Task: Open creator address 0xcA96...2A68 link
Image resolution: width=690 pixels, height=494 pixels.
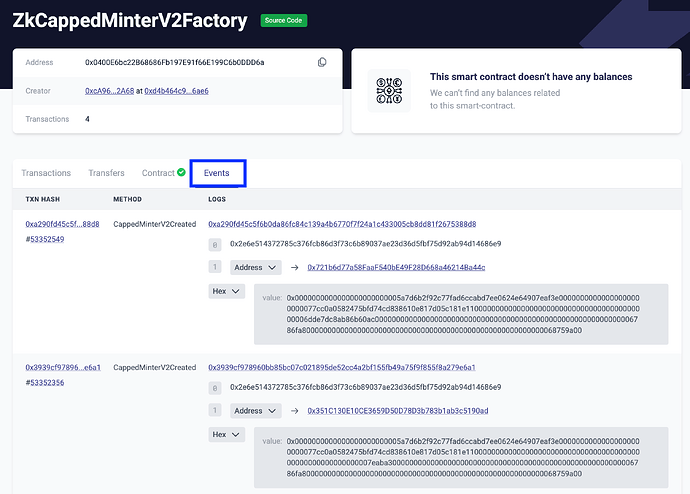Action: [x=110, y=91]
